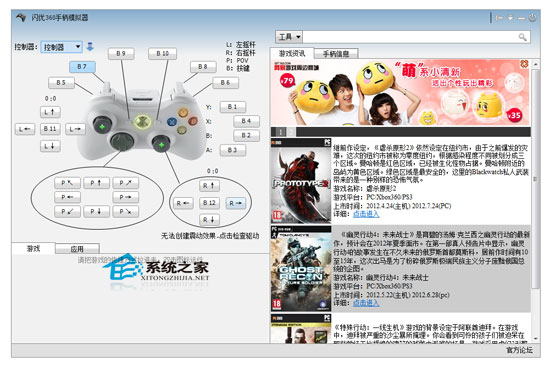The image size is (550, 367).
Task: Switch to the 游戏资讯 tab
Action: pos(292,54)
